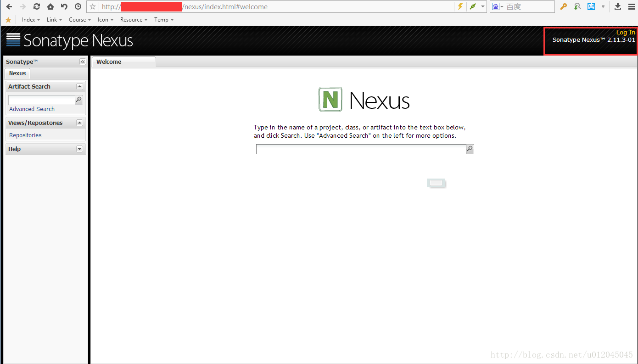Screen dimensions: 638x364
Task: Focus the Baidu search box
Action: click(530, 6)
